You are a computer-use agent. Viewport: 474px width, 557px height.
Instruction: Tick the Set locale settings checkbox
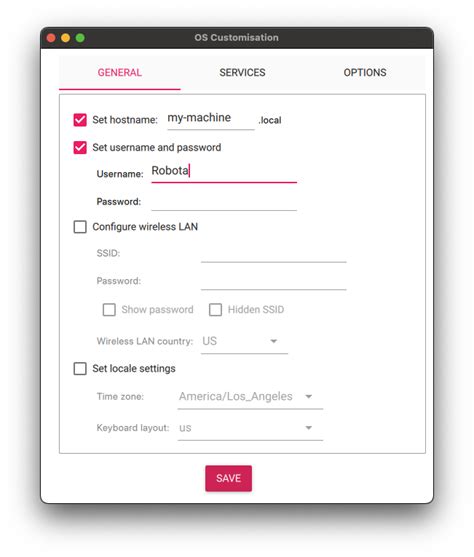pyautogui.click(x=80, y=368)
